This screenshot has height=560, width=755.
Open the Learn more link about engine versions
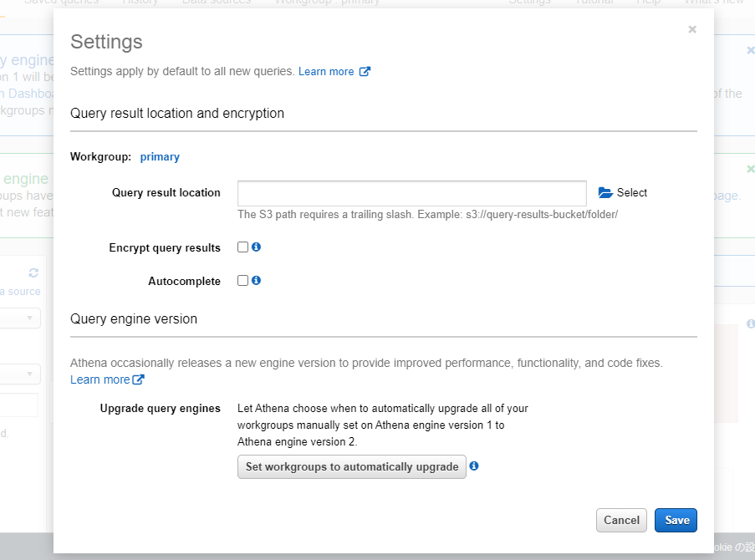[x=99, y=379]
